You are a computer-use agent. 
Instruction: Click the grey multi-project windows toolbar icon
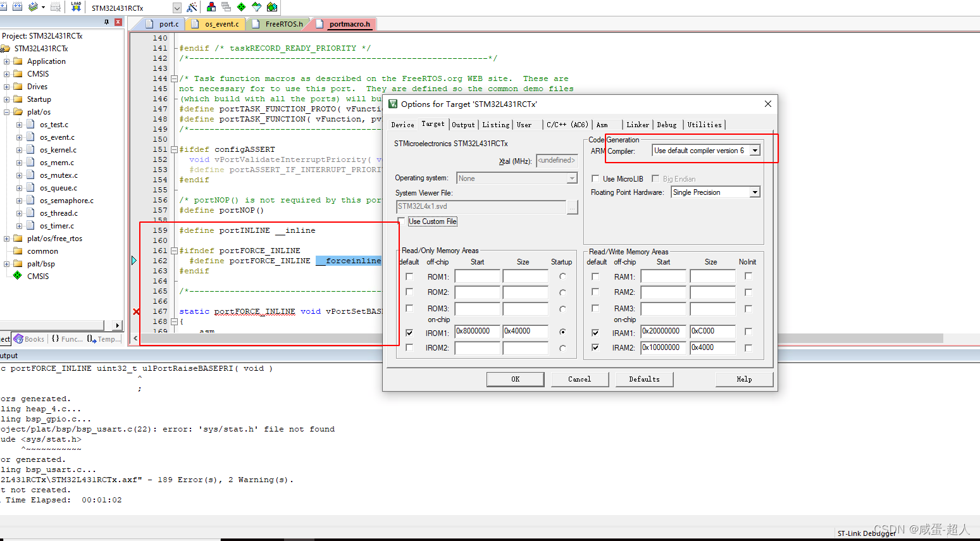coord(226,7)
